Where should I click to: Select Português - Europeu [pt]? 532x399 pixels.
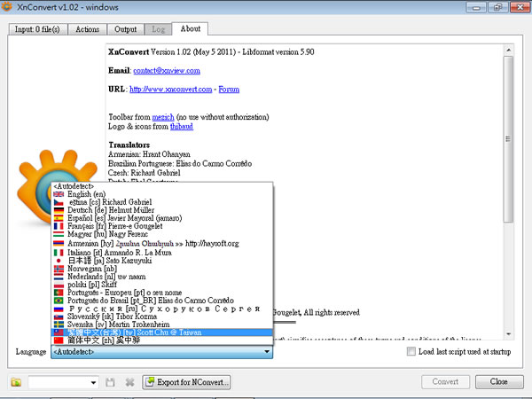162,293
